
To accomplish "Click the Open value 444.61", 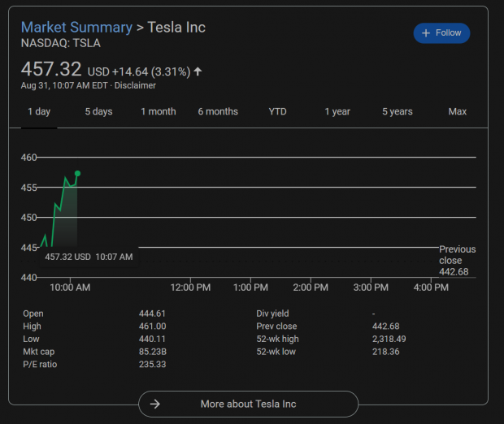I will click(x=152, y=314).
